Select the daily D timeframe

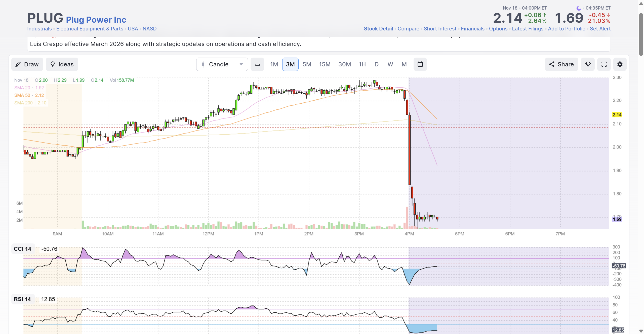[376, 64]
